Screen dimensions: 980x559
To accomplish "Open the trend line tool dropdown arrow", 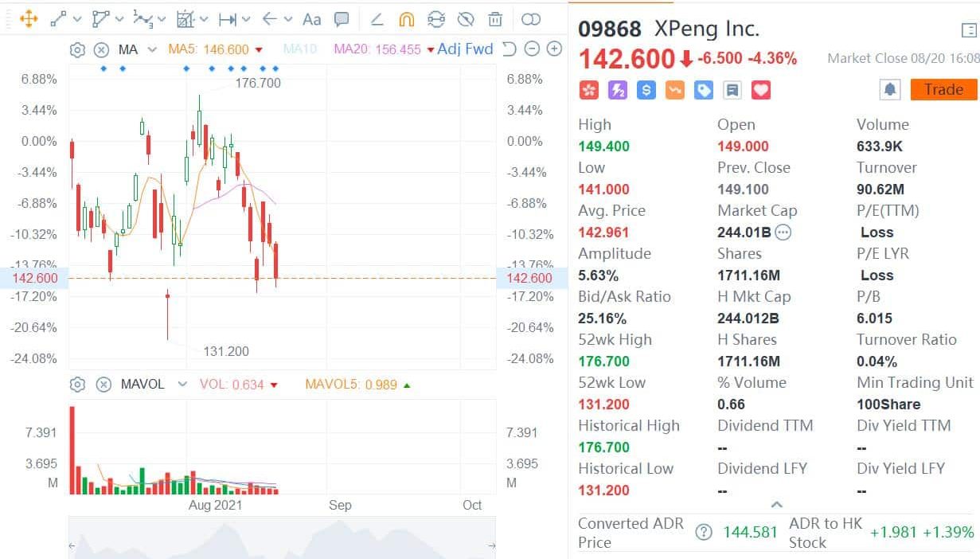I will coord(77,20).
